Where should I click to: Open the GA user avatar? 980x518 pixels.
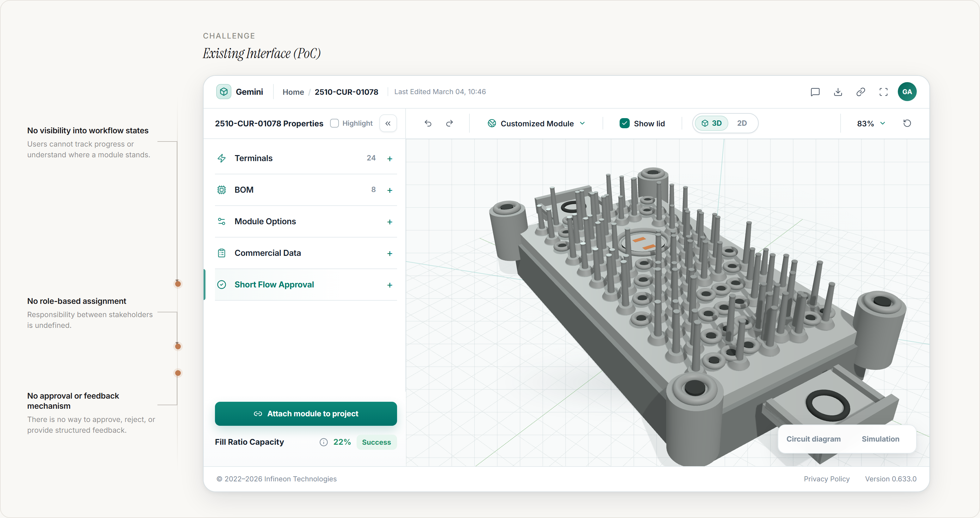(907, 92)
